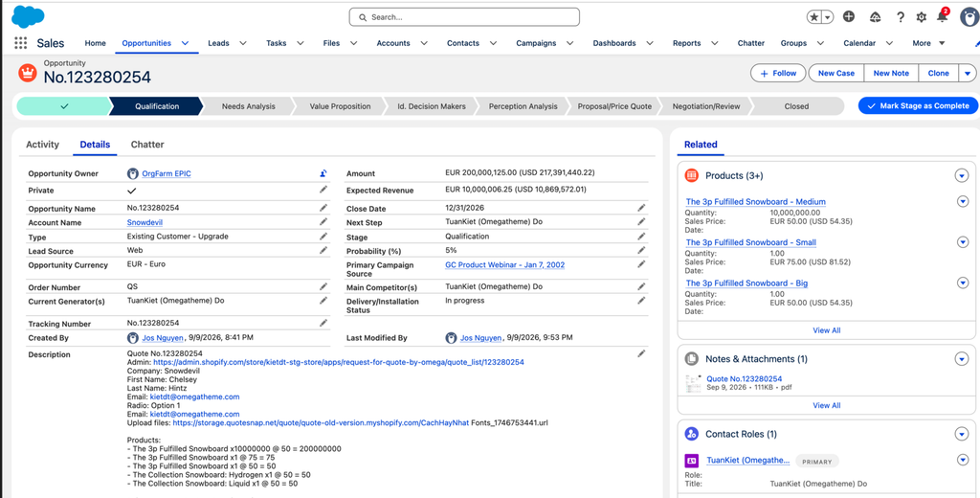Edit the Type field pencil icon
This screenshot has height=498, width=980.
(323, 236)
